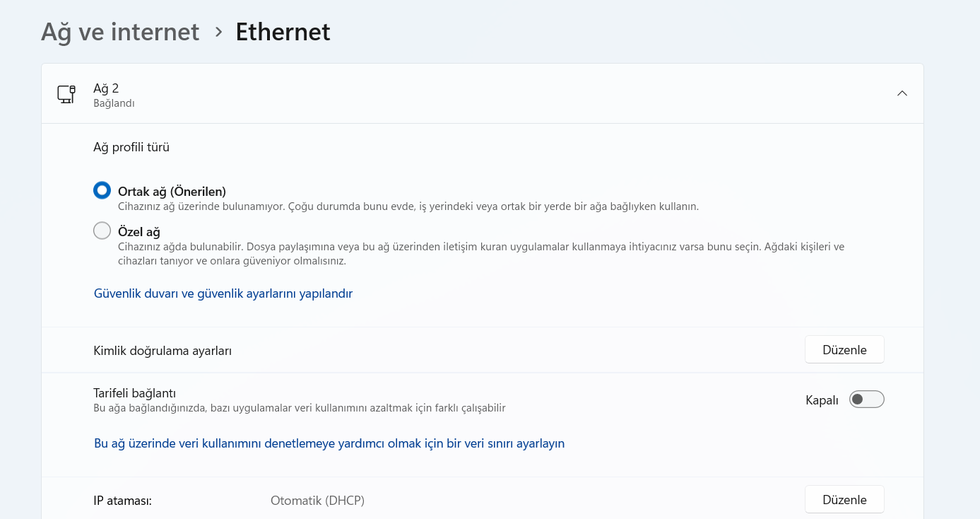Screen dimensions: 980x519
Task: Select the Ortak ağ (Önerilen) radio button
Action: (x=102, y=191)
